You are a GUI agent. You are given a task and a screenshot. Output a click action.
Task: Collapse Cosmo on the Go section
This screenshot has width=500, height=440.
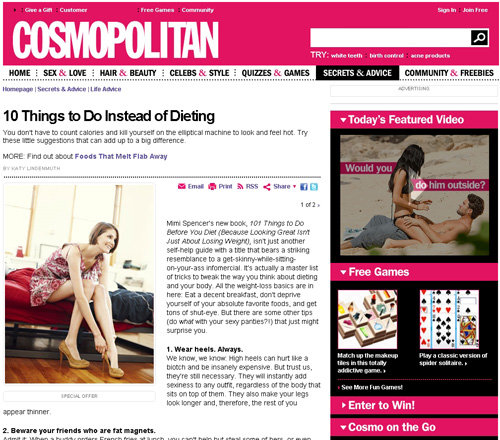pyautogui.click(x=343, y=427)
